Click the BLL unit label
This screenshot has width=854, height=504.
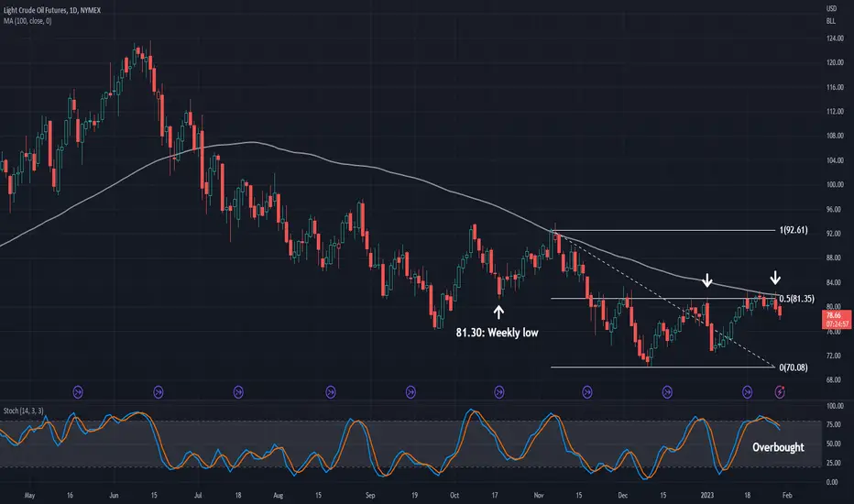click(830, 21)
